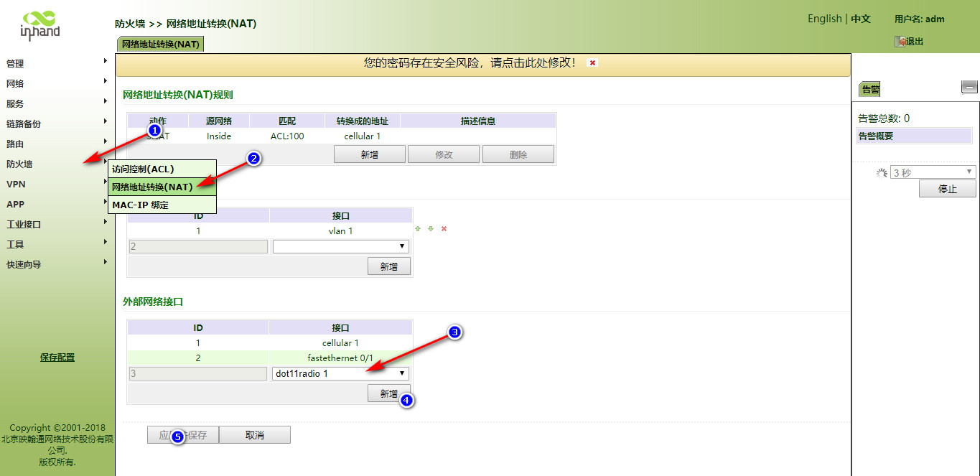Viewport: 980px width, 476px height.
Task: Close the password security warning banner
Action: click(592, 63)
